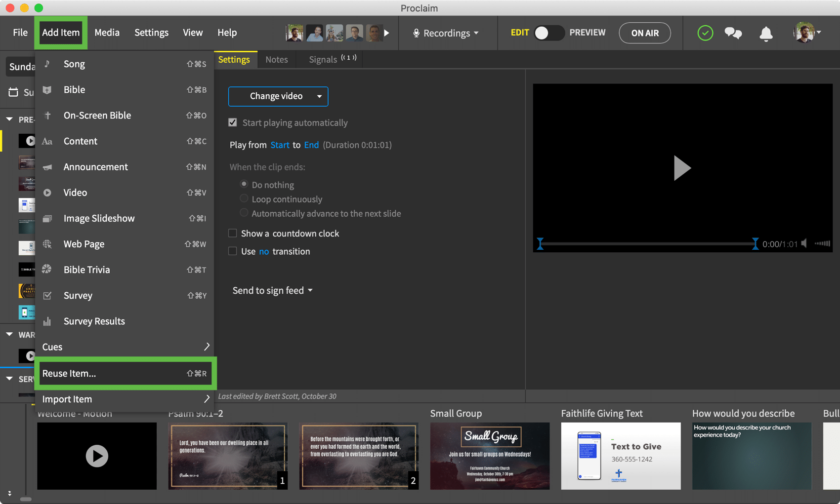The image size is (840, 504).
Task: Open the Settings menu in the menu bar
Action: pyautogui.click(x=151, y=33)
